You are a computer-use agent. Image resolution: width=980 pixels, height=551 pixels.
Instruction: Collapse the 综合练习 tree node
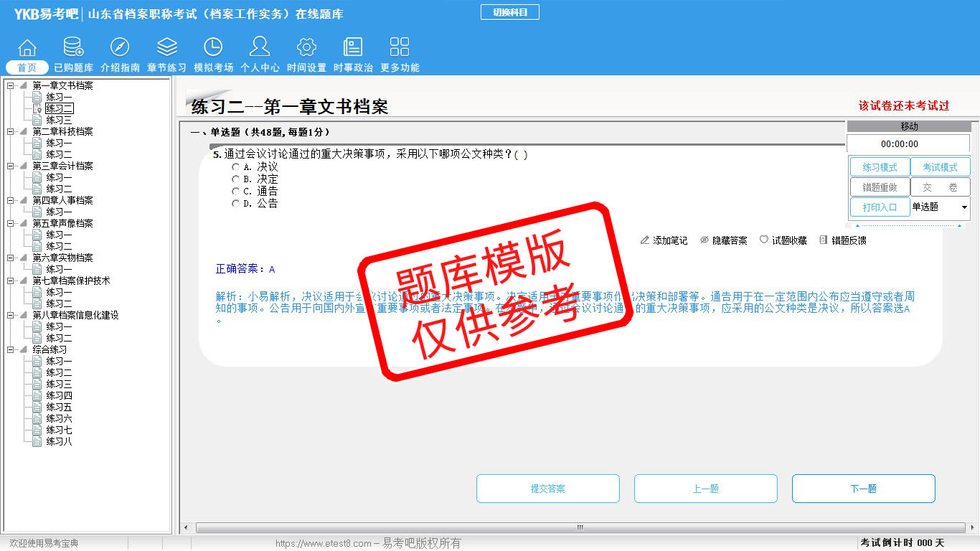pos(11,350)
